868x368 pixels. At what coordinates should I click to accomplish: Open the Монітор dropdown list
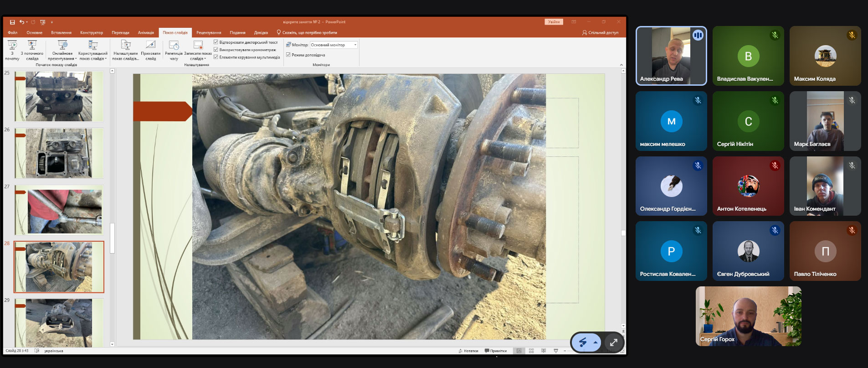[355, 45]
